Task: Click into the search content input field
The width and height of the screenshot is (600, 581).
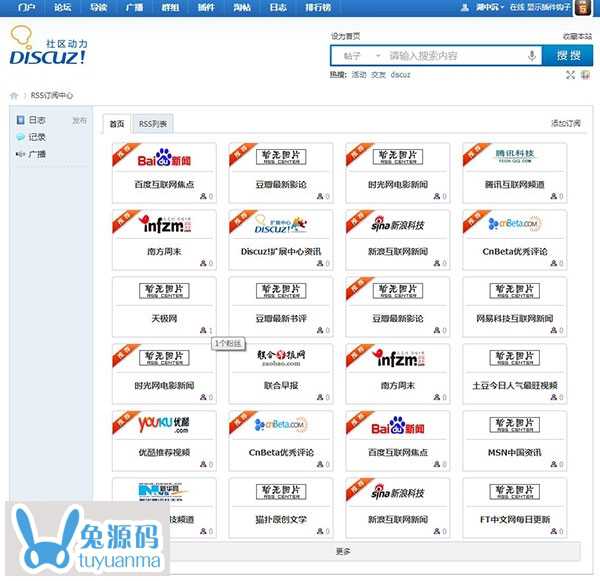Action: coord(455,56)
